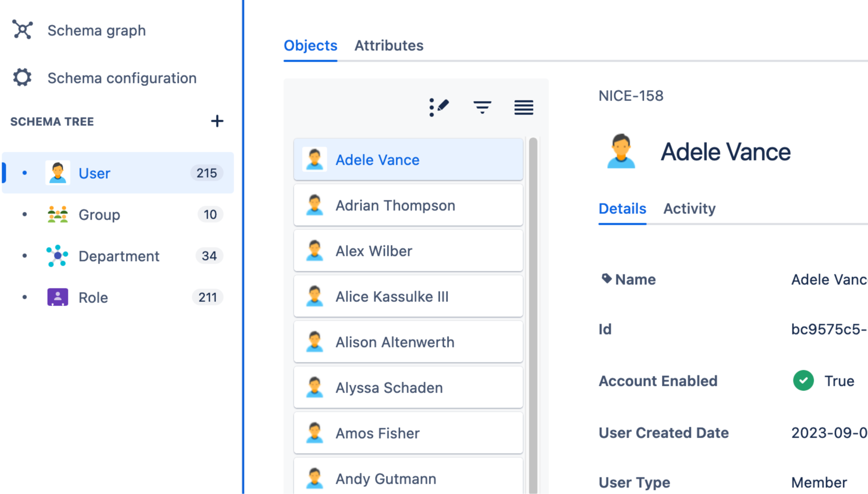Click the bulk edit pencil icon

click(x=439, y=107)
